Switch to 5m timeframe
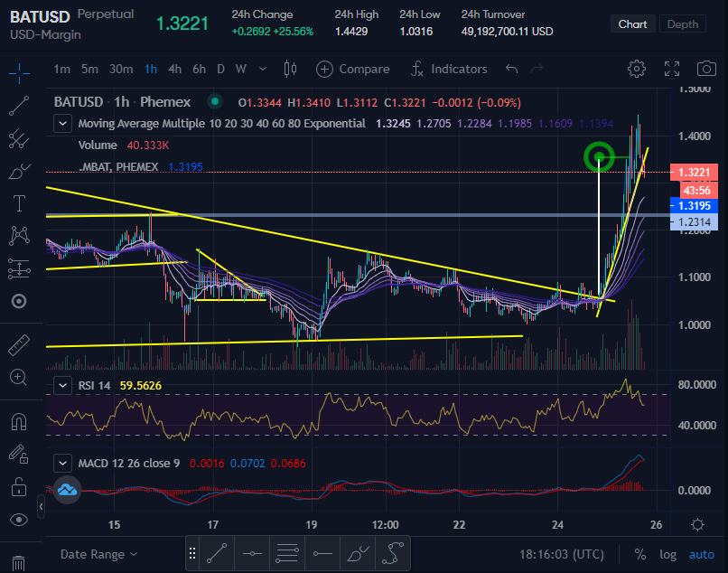The height and width of the screenshot is (573, 728). (89, 69)
